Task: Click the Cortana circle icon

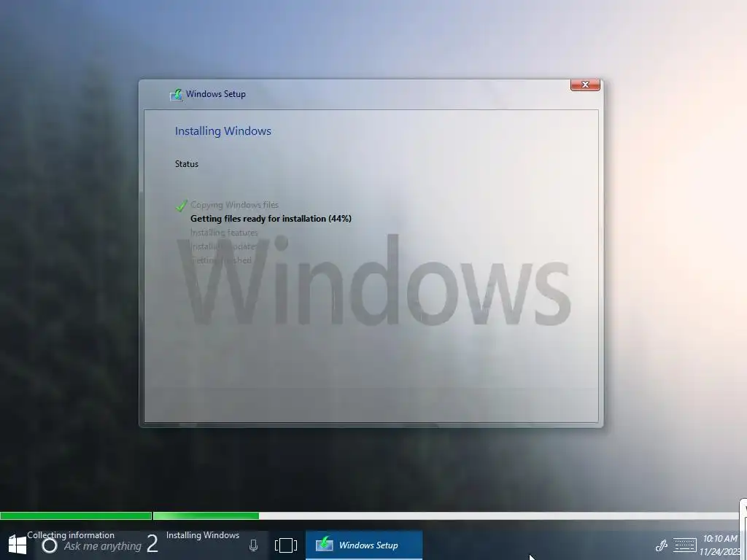Action: click(50, 545)
